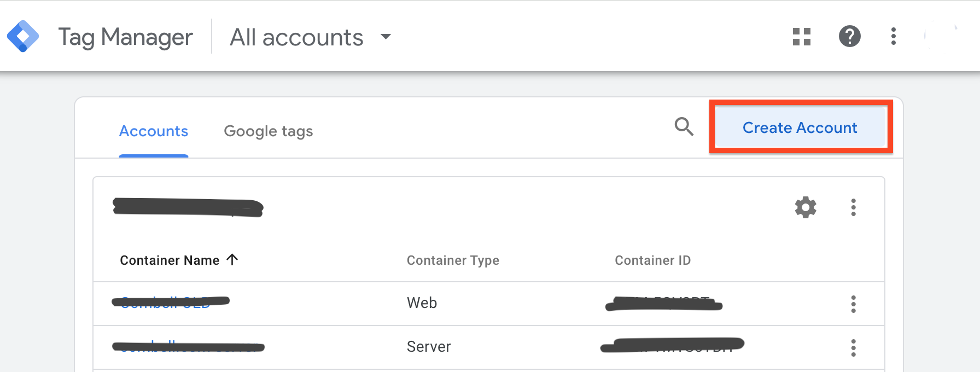This screenshot has width=980, height=372.
Task: Click the redacted account name heading
Action: click(x=188, y=208)
